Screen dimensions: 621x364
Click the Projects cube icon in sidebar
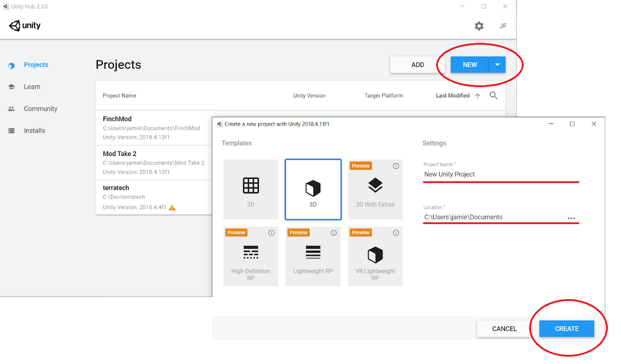point(11,65)
